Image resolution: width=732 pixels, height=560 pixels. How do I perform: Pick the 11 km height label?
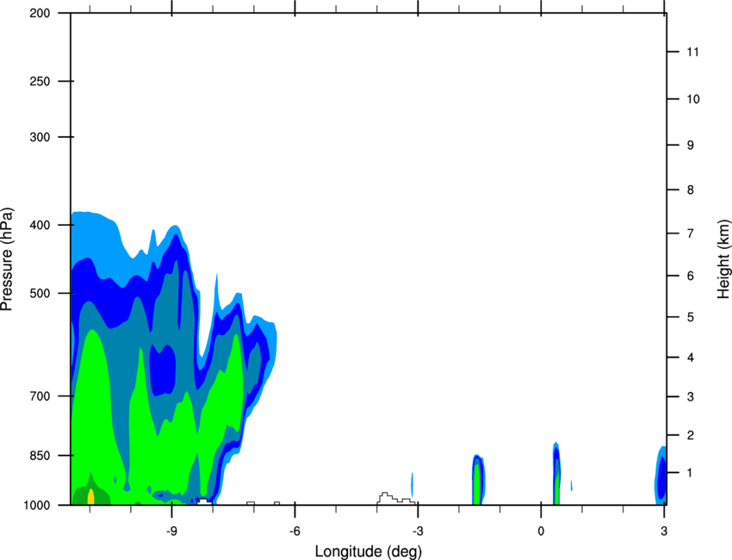[x=692, y=52]
